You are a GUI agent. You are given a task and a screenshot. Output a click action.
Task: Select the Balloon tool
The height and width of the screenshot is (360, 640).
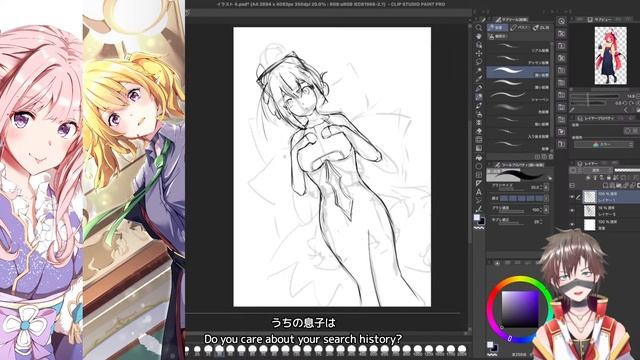pos(479,200)
